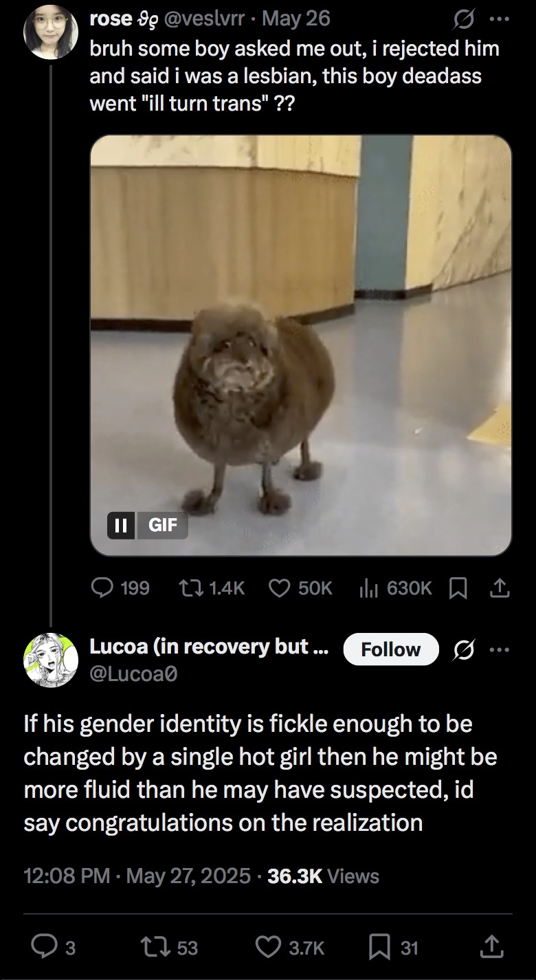This screenshot has height=980, width=536.
Task: View analytics showing 630K views
Action: pos(397,588)
